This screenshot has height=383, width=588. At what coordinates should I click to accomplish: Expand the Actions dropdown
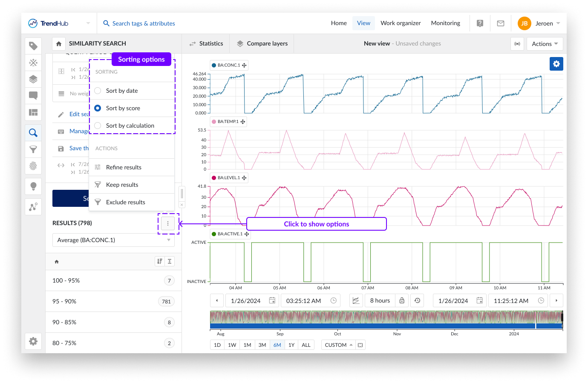(545, 44)
